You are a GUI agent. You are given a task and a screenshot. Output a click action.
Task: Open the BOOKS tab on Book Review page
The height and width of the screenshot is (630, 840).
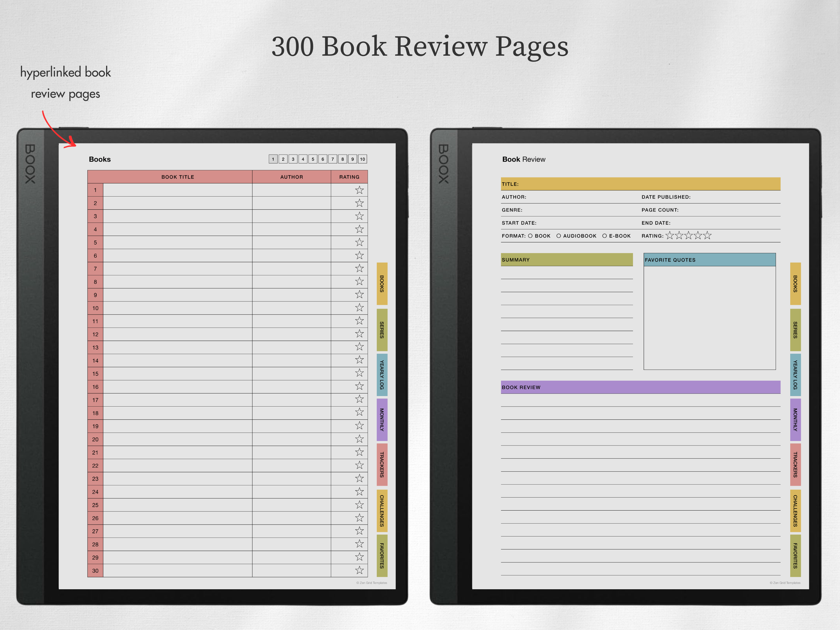coord(796,284)
